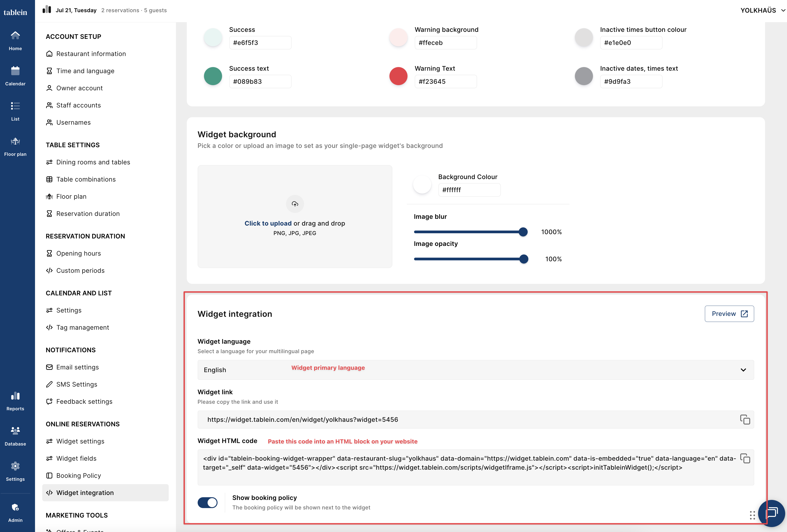787x532 pixels.
Task: Click the widget link URL field
Action: (x=475, y=420)
